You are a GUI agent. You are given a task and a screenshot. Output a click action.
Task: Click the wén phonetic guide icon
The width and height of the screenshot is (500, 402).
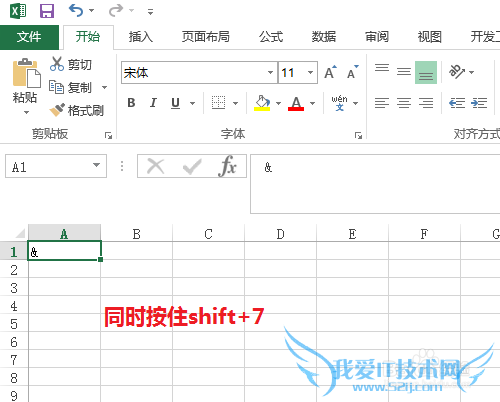[x=339, y=103]
